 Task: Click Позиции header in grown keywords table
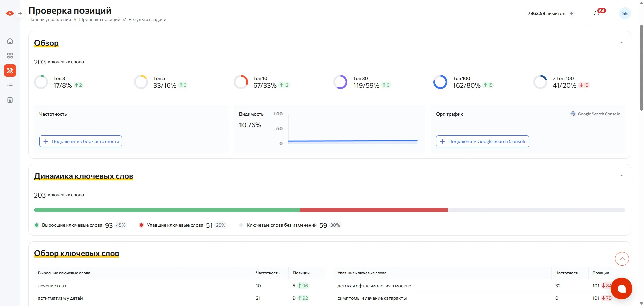coord(301,273)
